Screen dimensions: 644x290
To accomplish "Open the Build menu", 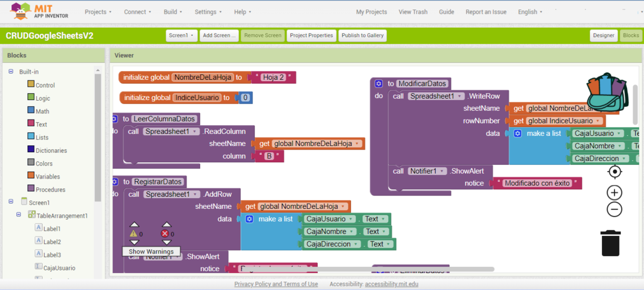I will pyautogui.click(x=172, y=11).
